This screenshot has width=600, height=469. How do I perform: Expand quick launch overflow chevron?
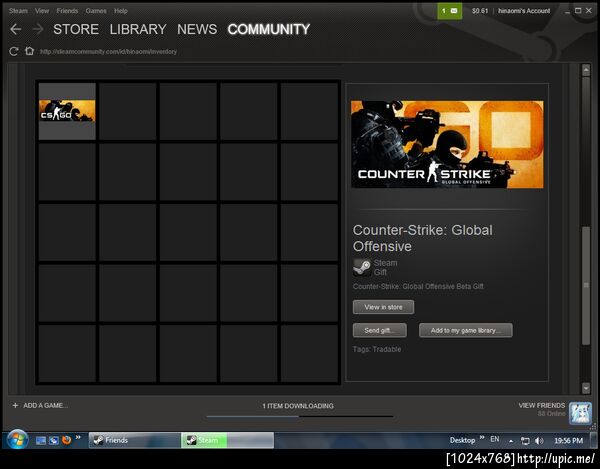[78, 437]
